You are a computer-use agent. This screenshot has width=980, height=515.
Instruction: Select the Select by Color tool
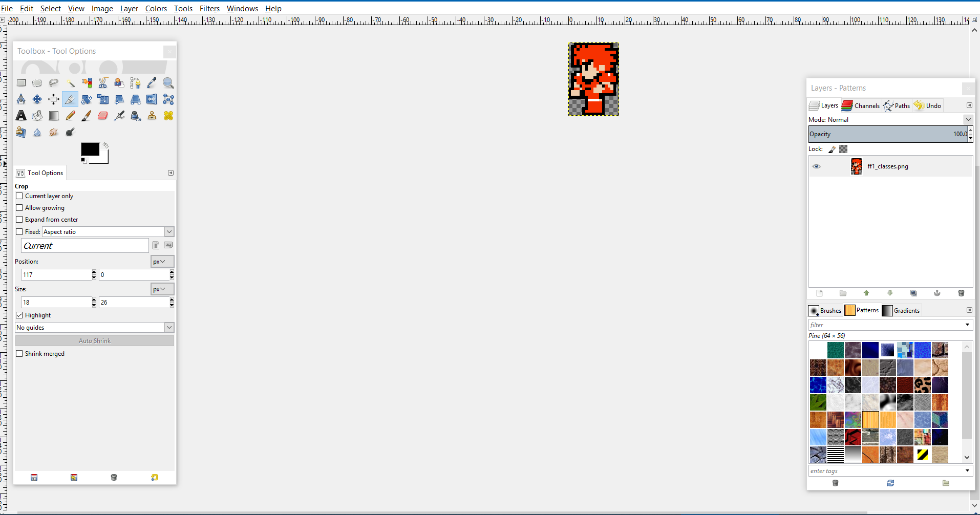click(x=87, y=83)
